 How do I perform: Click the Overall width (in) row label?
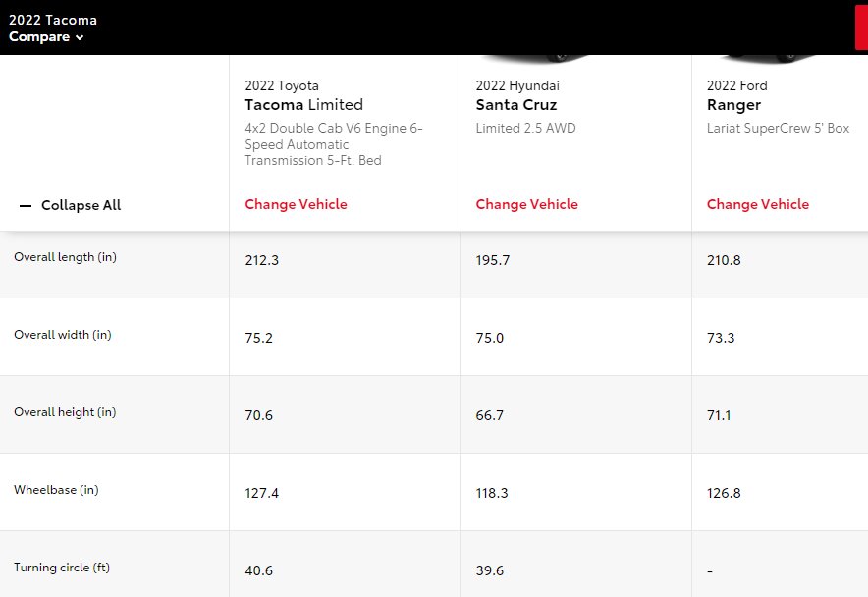click(x=63, y=335)
